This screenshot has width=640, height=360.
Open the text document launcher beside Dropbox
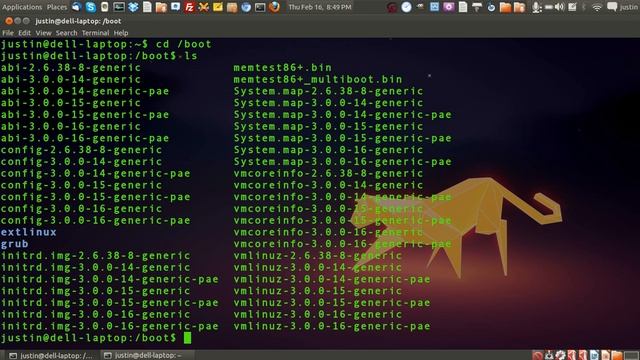pyautogui.click(x=147, y=7)
